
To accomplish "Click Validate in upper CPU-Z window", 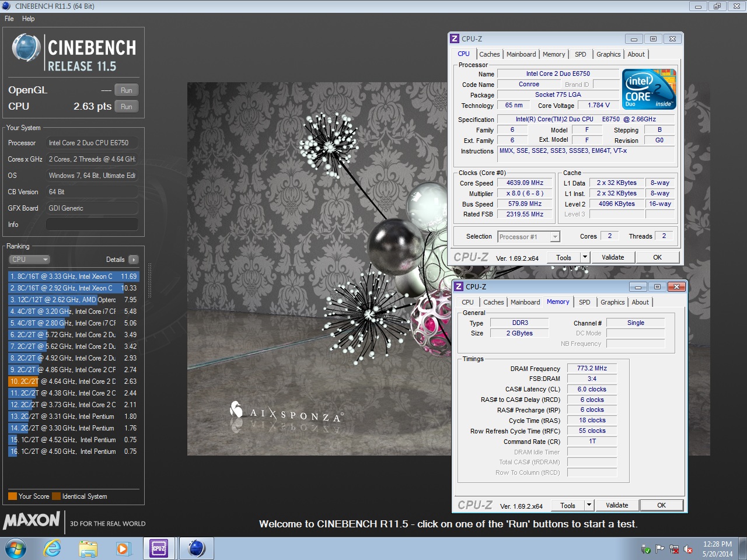I will pyautogui.click(x=613, y=258).
